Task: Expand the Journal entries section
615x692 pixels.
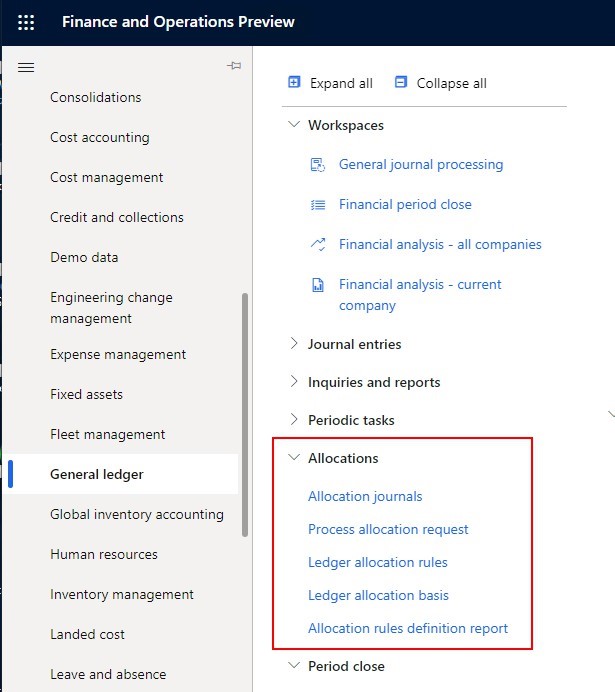Action: [x=294, y=344]
